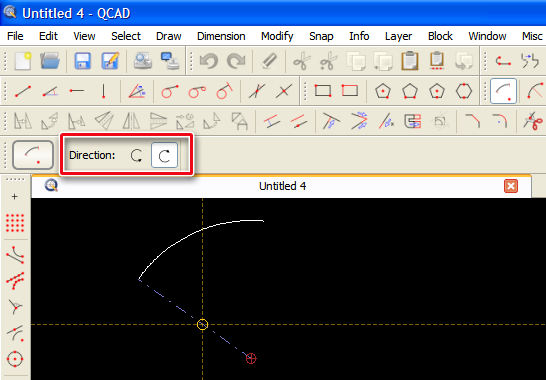Open the Misc menu
The height and width of the screenshot is (380, 546).
[532, 36]
